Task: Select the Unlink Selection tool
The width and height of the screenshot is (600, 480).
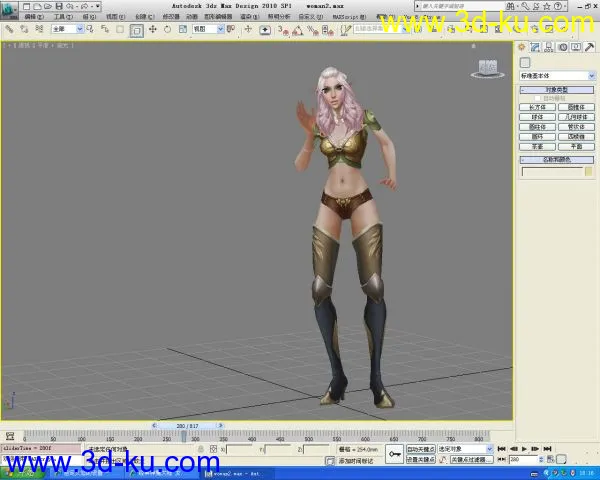Action: tap(24, 29)
